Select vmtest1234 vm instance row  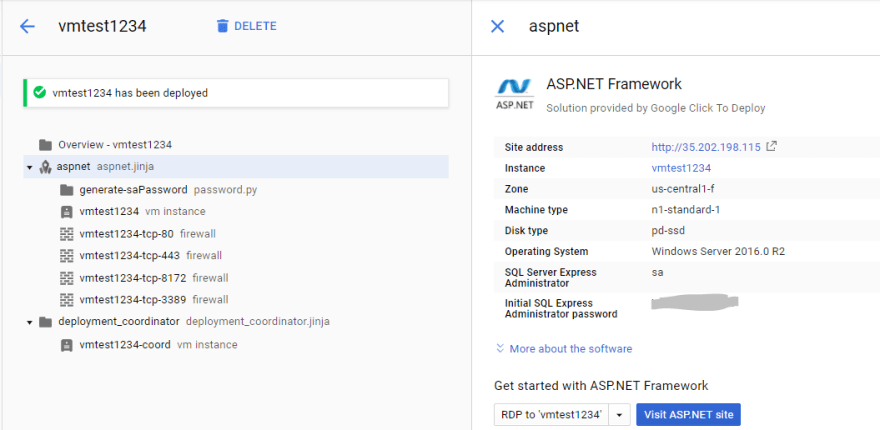[143, 212]
